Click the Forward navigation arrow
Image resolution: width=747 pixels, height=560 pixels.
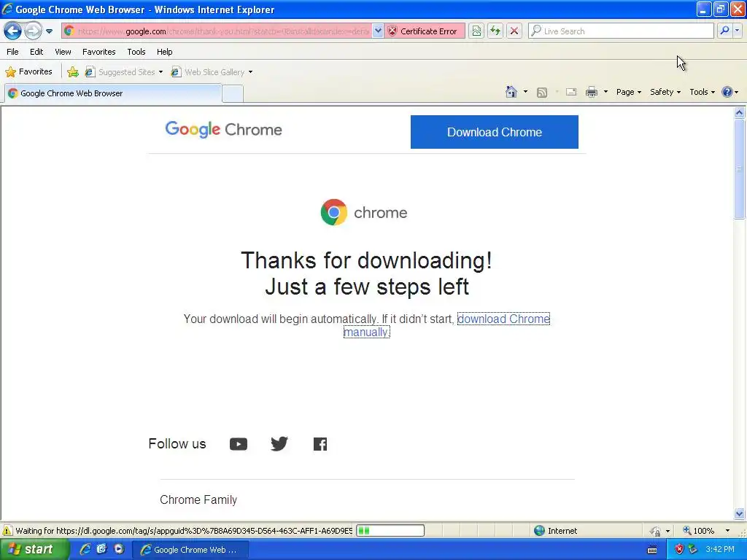(x=33, y=31)
